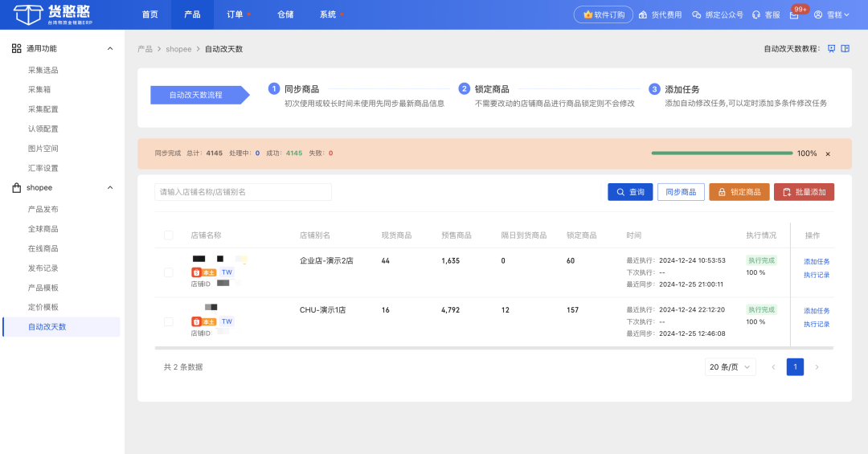
Task: Open the 产品 top menu
Action: [x=192, y=14]
